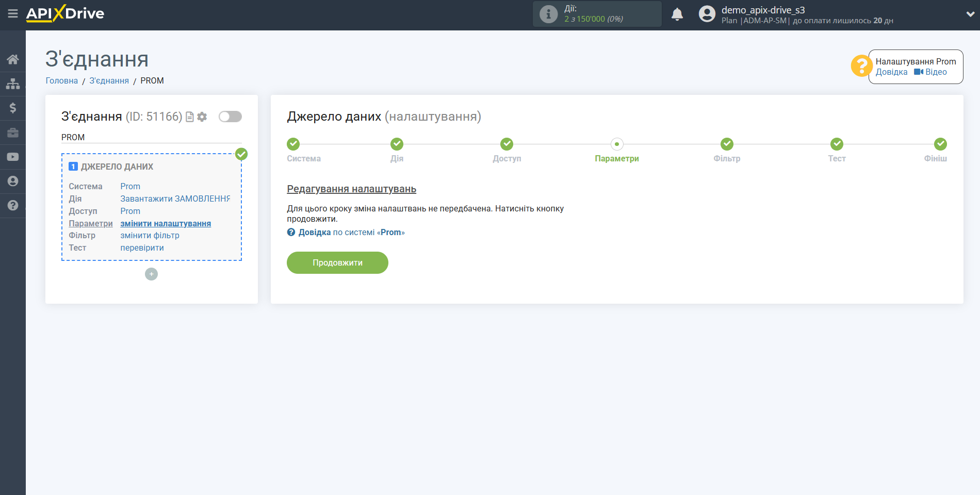The image size is (980, 495).
Task: Click the PROM breadcrumb text
Action: click(x=152, y=81)
